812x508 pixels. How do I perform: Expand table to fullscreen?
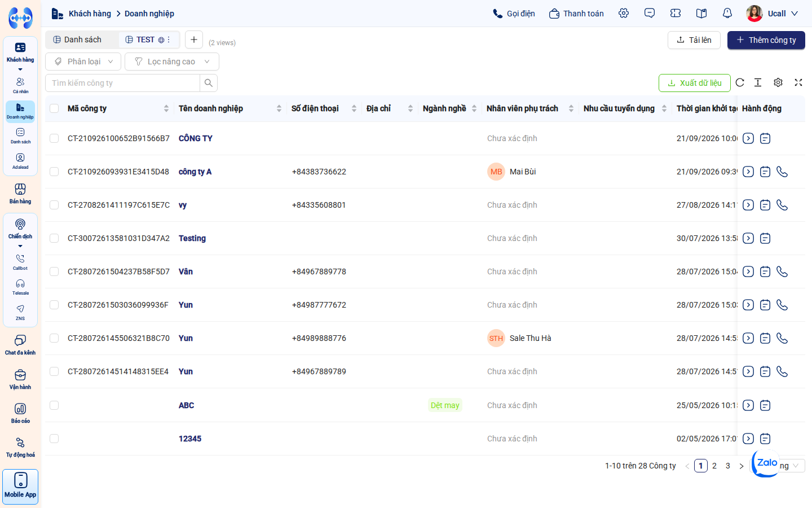(x=798, y=82)
